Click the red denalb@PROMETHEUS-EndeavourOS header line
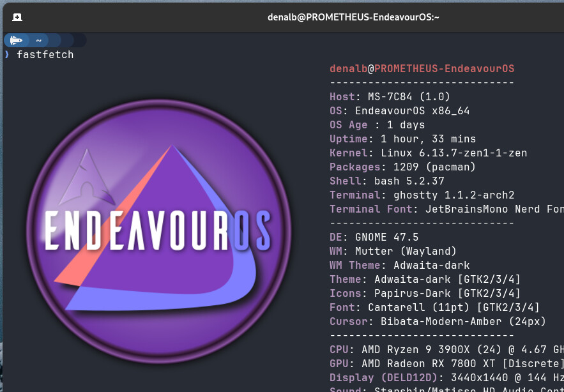Image resolution: width=564 pixels, height=392 pixels. [x=422, y=69]
